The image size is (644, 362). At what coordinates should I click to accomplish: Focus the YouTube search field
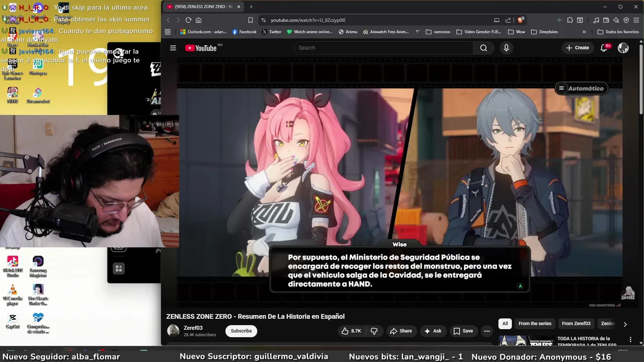(382, 48)
